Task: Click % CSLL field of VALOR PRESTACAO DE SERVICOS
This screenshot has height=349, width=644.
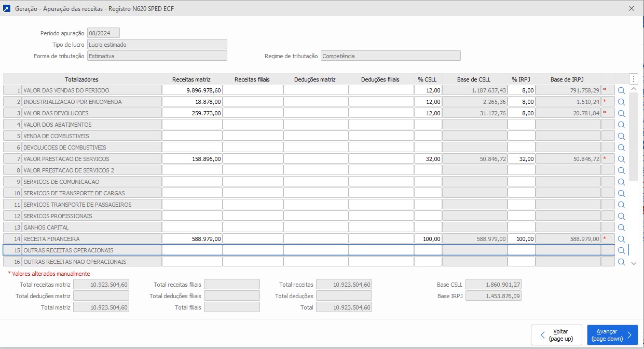Action: pyautogui.click(x=428, y=159)
